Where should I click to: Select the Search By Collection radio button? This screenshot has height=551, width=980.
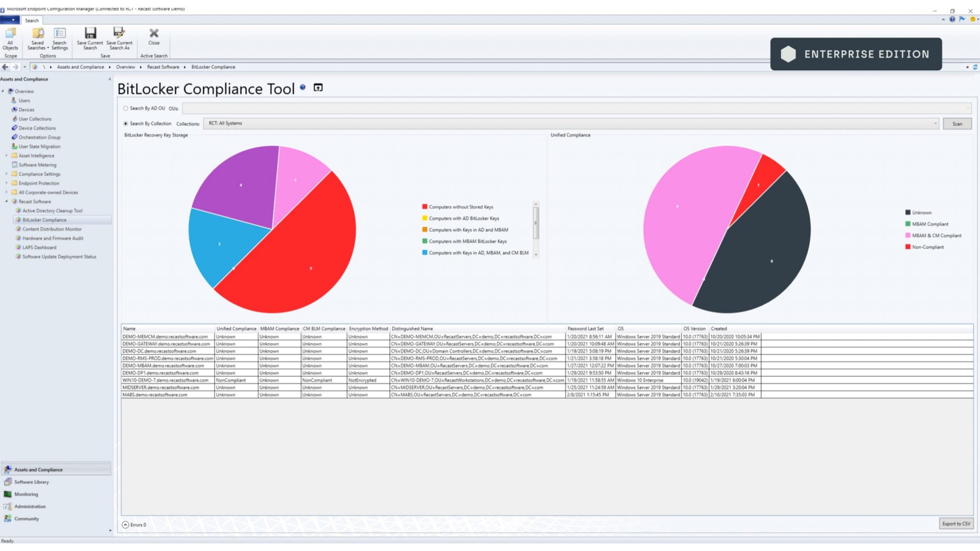(125, 123)
